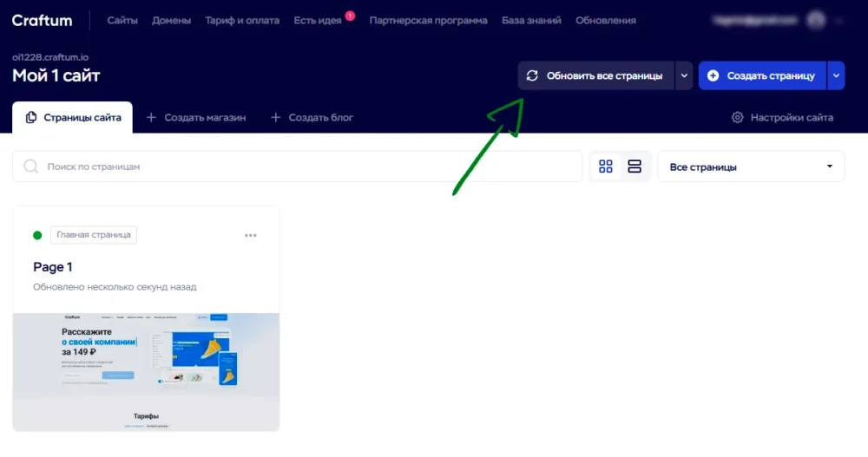The height and width of the screenshot is (457, 868).
Task: Click the user avatar in the header
Action: [816, 21]
